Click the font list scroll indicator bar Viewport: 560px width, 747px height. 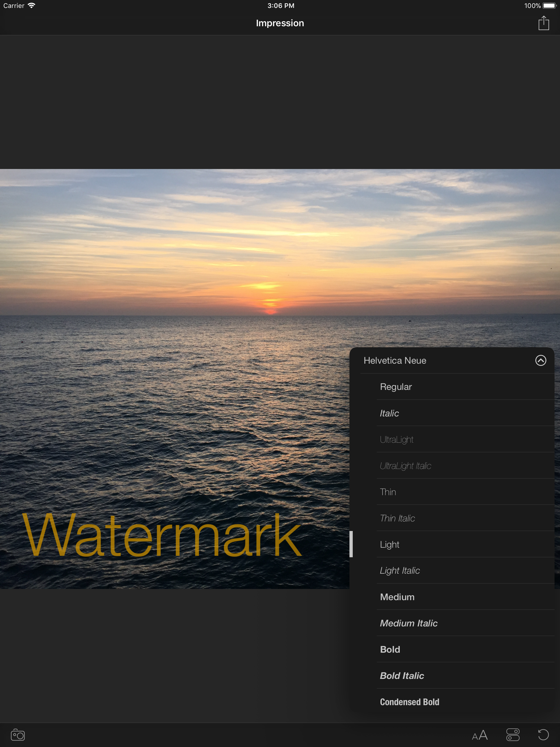coord(351,544)
